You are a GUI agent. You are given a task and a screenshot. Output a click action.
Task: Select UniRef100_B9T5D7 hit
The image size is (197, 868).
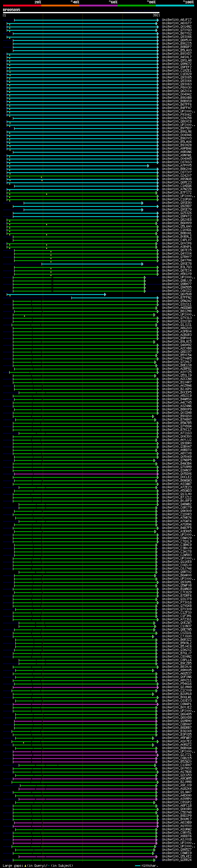click(177, 128)
